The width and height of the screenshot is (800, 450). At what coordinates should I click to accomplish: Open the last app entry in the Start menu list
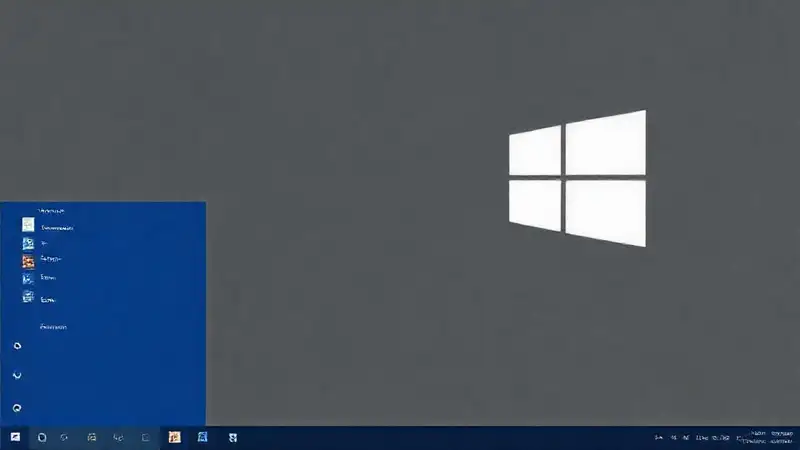[39, 298]
